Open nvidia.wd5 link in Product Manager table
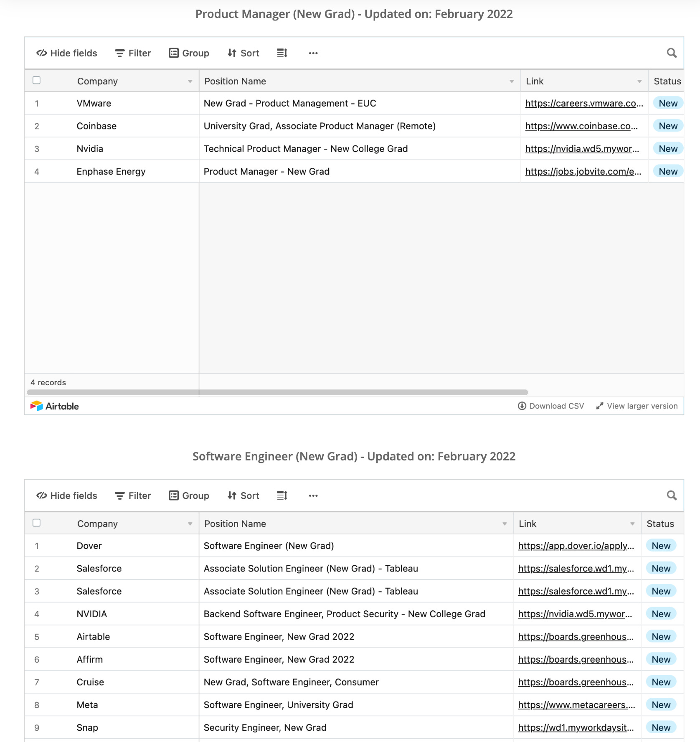The width and height of the screenshot is (700, 742). pos(582,149)
